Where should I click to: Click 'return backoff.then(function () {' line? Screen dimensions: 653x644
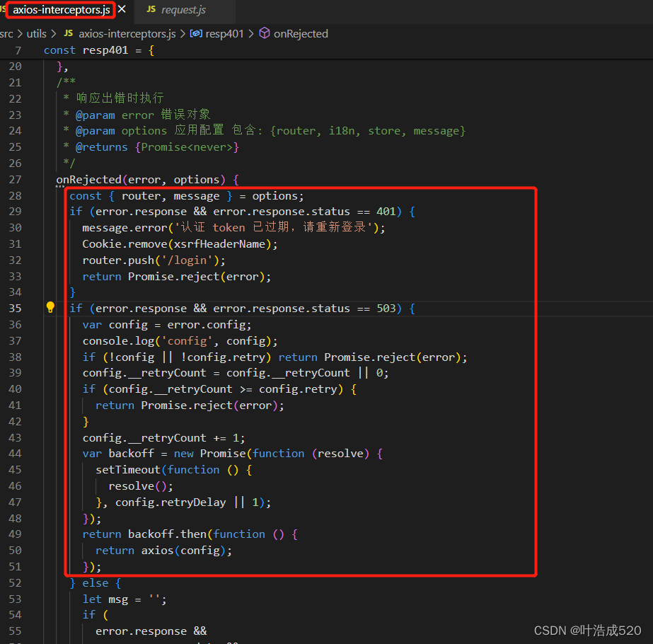190,534
